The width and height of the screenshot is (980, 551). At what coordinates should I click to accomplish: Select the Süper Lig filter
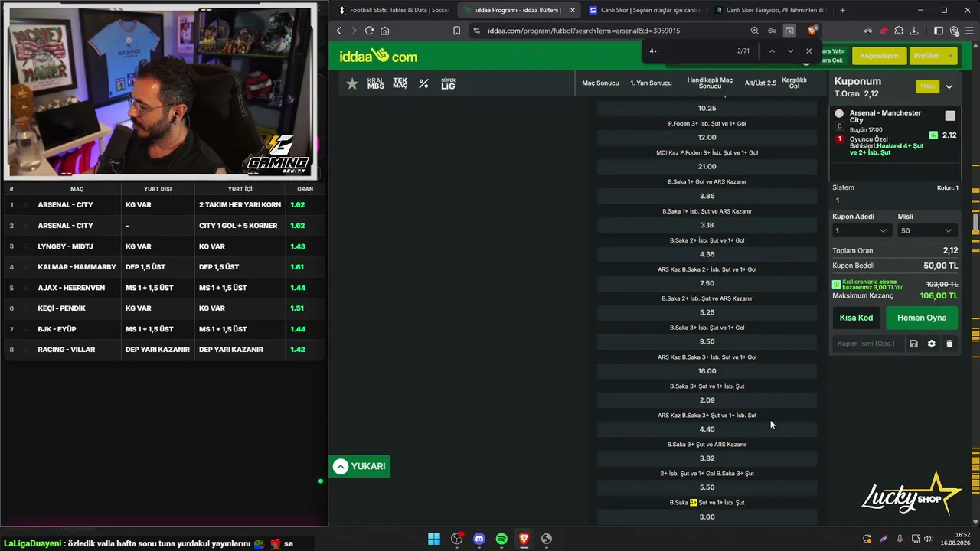[x=448, y=83]
